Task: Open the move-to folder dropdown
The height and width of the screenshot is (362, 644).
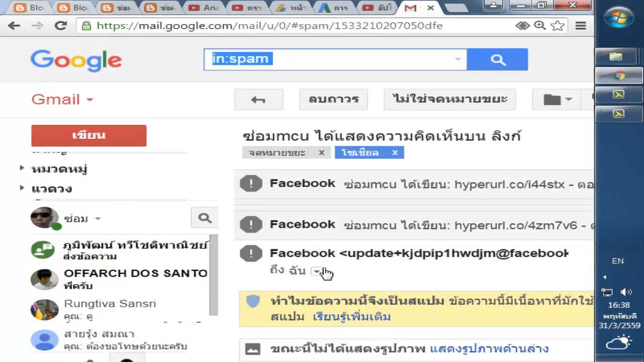Action: click(x=557, y=100)
